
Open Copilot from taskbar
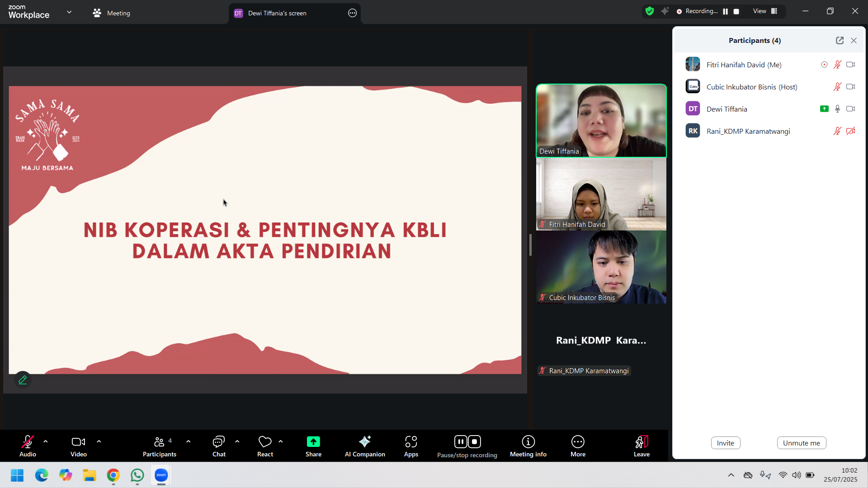coord(66,475)
